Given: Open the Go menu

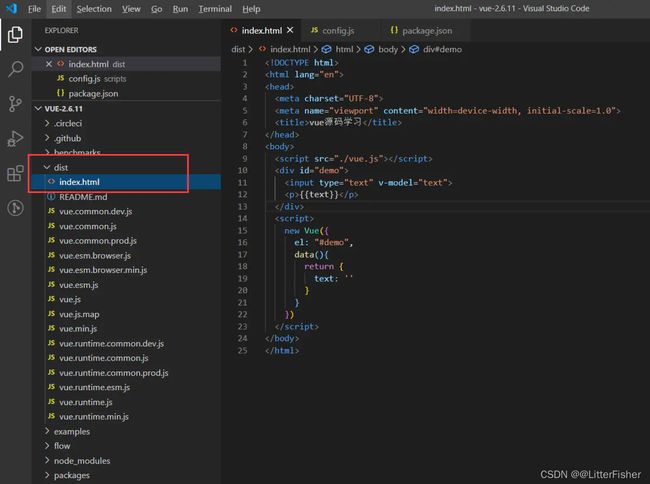Looking at the screenshot, I should (156, 9).
